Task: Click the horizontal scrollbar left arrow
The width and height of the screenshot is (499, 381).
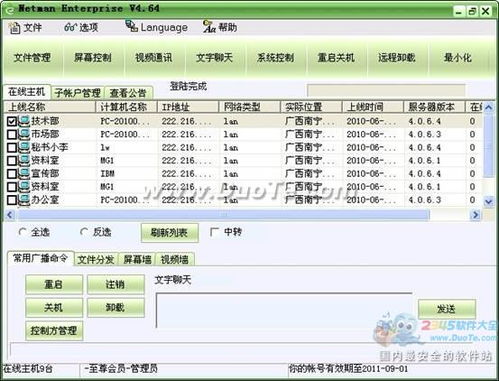Action: [x=10, y=215]
